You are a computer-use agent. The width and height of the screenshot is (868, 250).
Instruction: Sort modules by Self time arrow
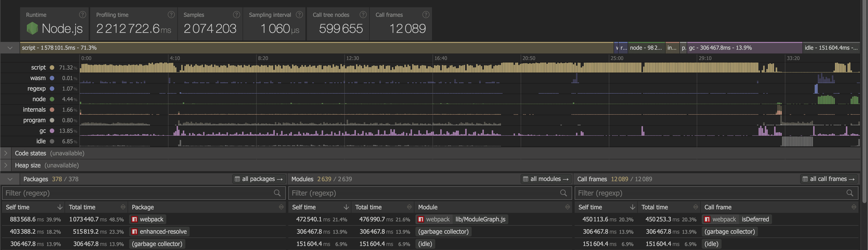[x=346, y=207]
